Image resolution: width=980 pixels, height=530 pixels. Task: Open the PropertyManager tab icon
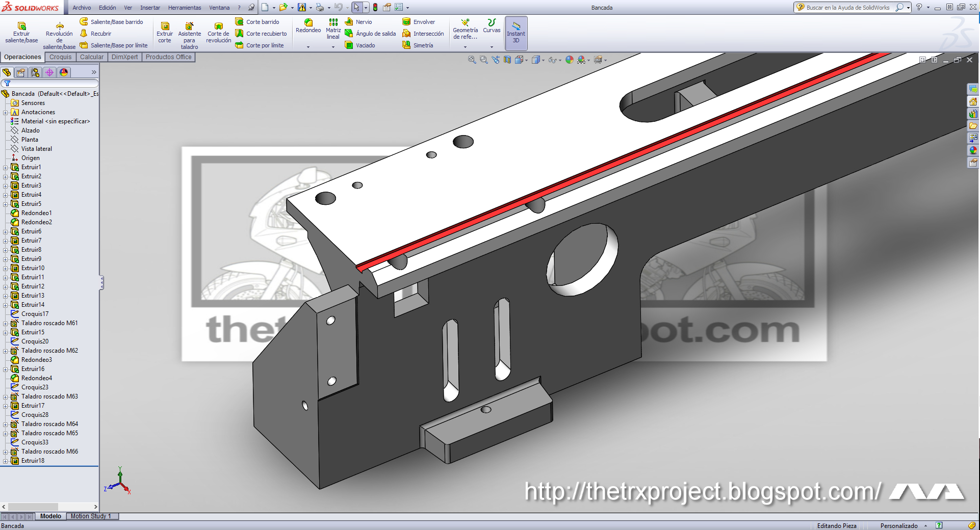coord(21,72)
